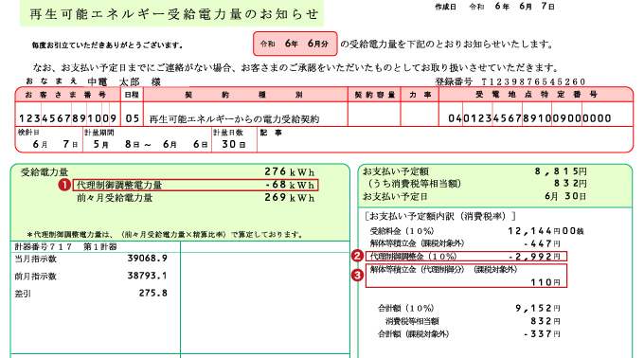Viewport: 644px width, 358px height.
Task: Click the '合計額（10%）' label
Action: [405, 309]
